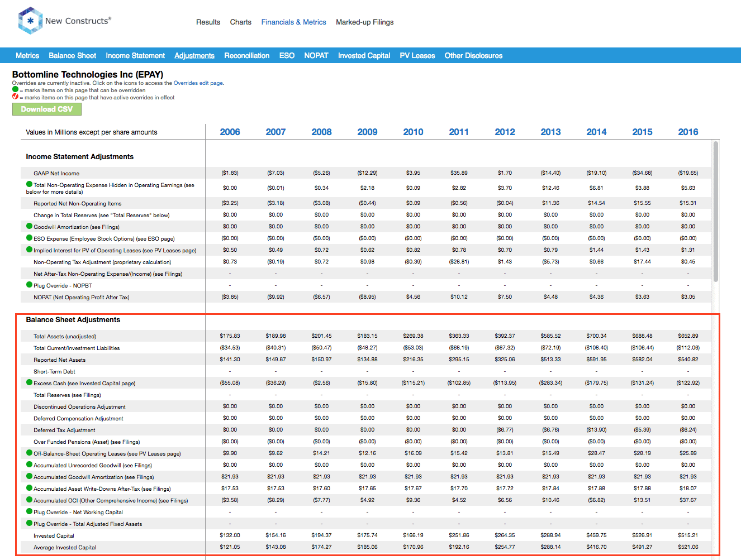Click the vertical scrollbar of the table
Screen dimensions: 741x560
click(716, 212)
